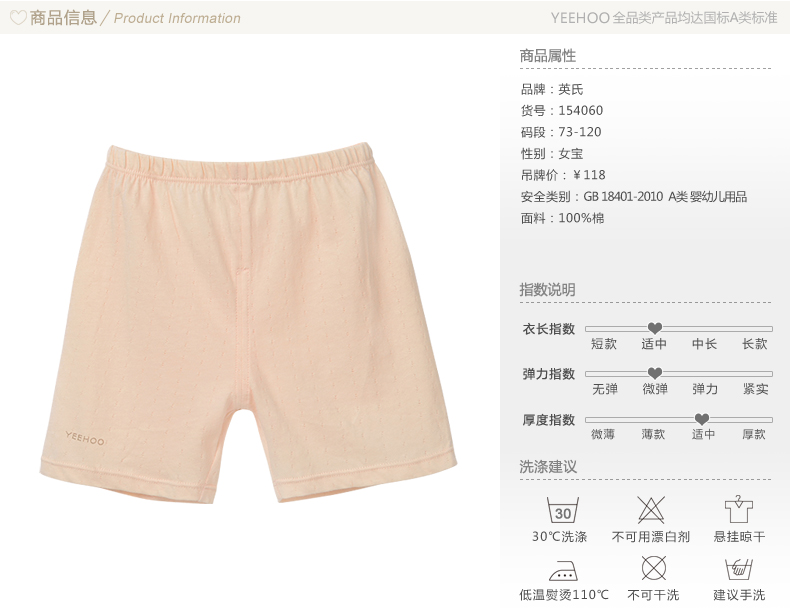Click the 洗涤建议 section heading
Screen dimensions: 790x614
pos(548,466)
